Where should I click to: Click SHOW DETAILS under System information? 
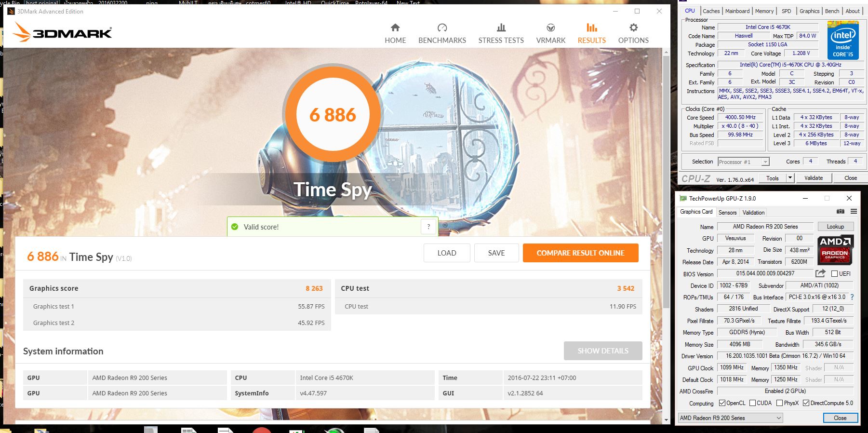click(x=603, y=351)
